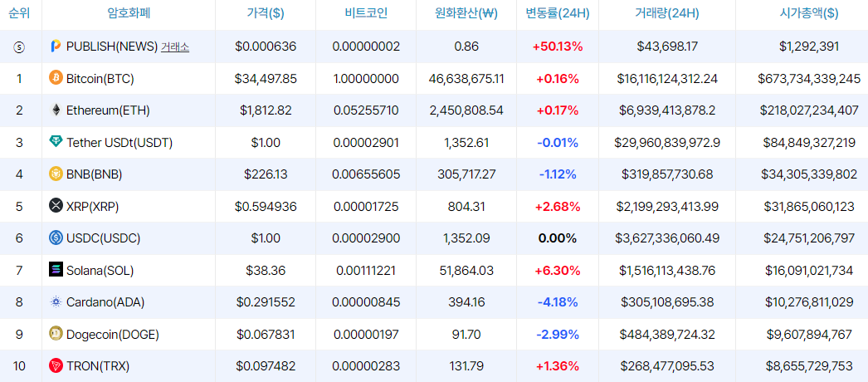Open the Bitcoin(BTC) name link
The width and height of the screenshot is (868, 382).
(x=100, y=79)
